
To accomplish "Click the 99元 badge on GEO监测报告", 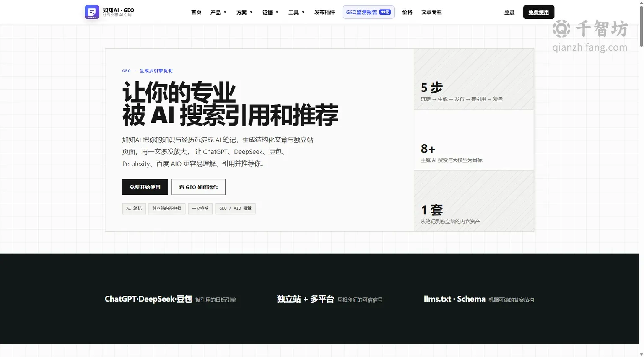I will pos(385,12).
